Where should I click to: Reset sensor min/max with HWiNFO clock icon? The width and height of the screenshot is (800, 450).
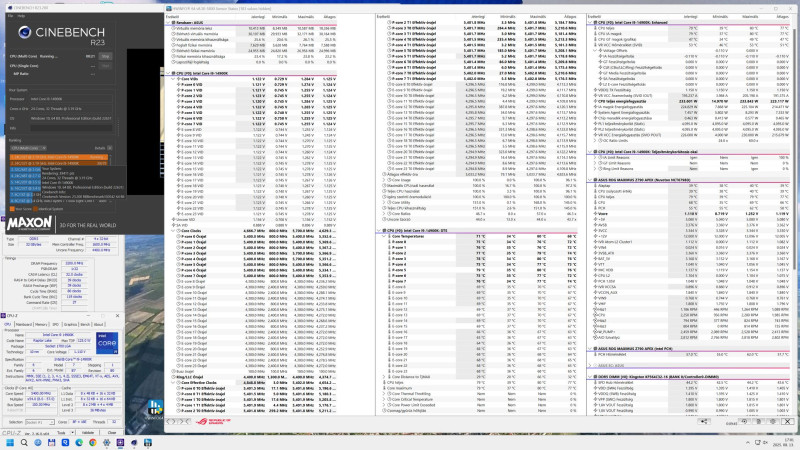[744, 421]
